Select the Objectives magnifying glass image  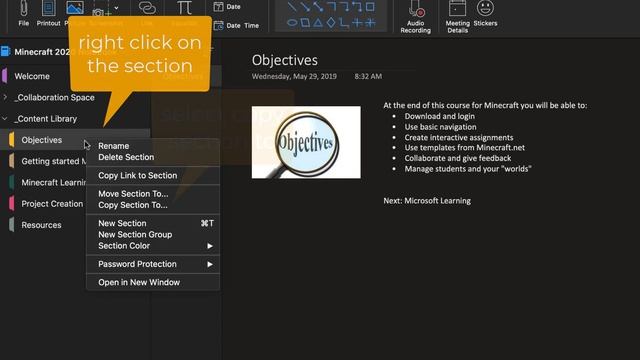click(306, 142)
